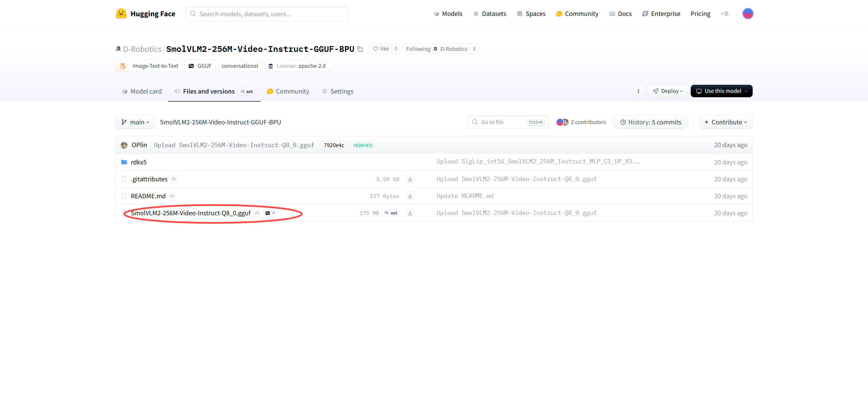
Task: Click the Go to file field
Action: click(502, 122)
